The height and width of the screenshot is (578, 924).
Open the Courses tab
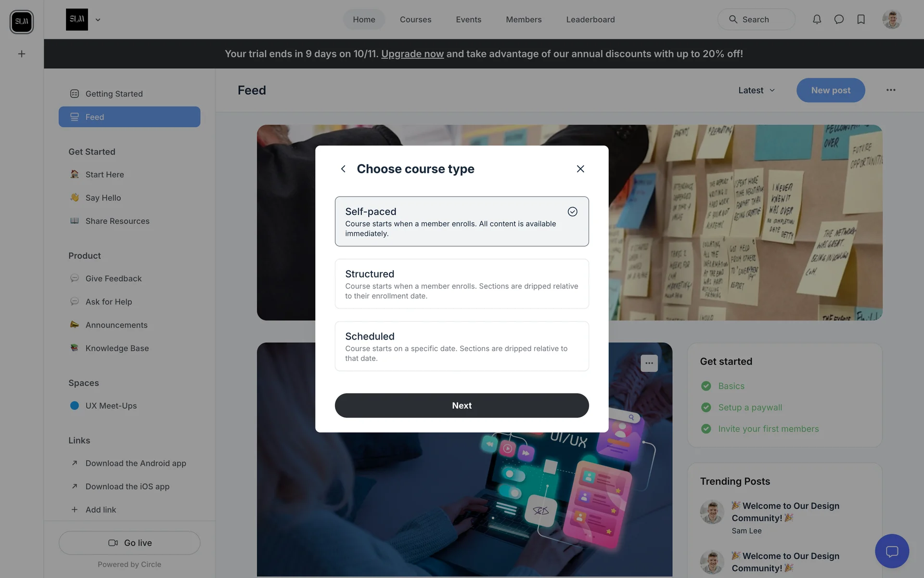(x=415, y=19)
